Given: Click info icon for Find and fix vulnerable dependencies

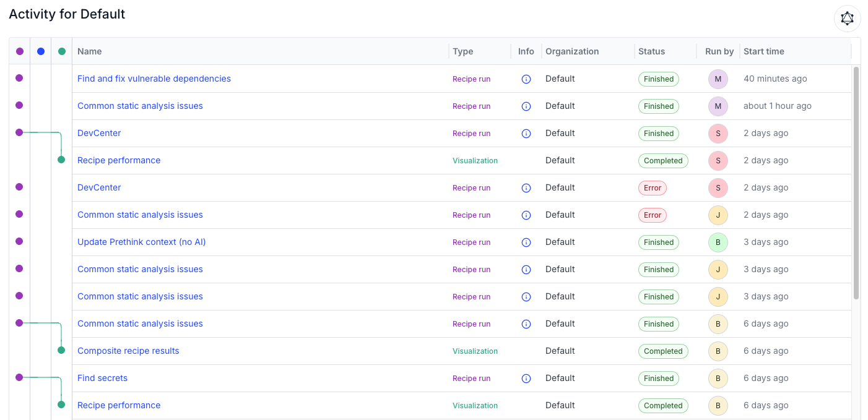Looking at the screenshot, I should click(x=526, y=79).
